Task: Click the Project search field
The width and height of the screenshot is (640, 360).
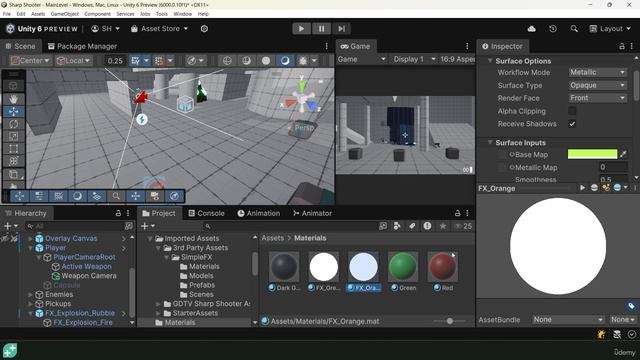Action: coord(289,226)
